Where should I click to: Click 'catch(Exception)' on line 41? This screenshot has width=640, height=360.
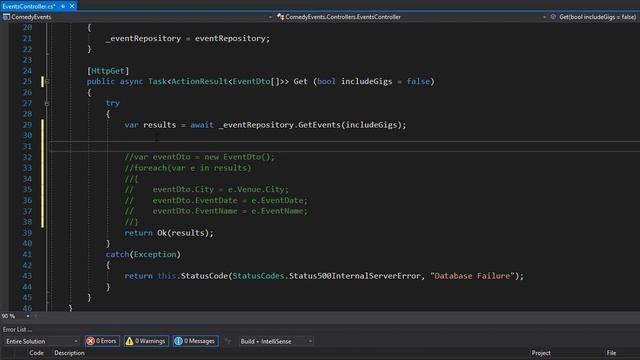pos(143,255)
